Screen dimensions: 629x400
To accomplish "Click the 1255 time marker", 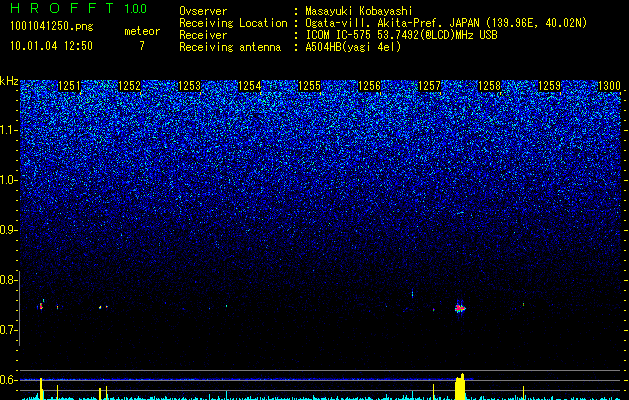I will 309,86.
